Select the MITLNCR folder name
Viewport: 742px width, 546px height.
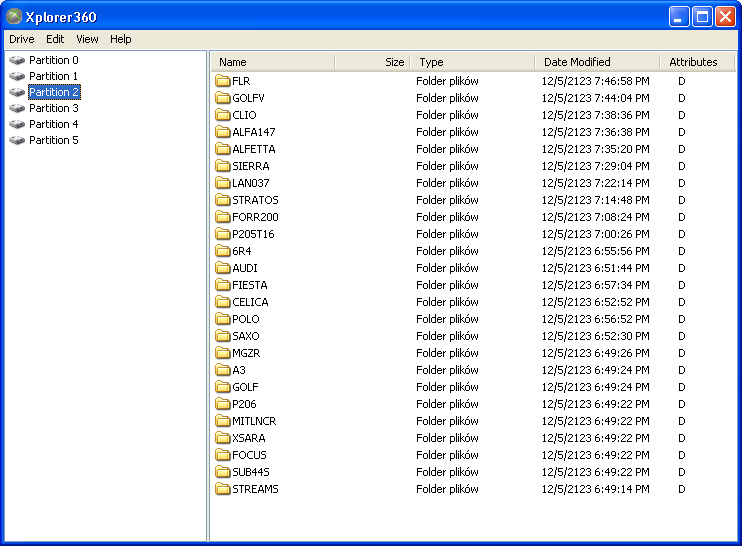pyautogui.click(x=254, y=422)
